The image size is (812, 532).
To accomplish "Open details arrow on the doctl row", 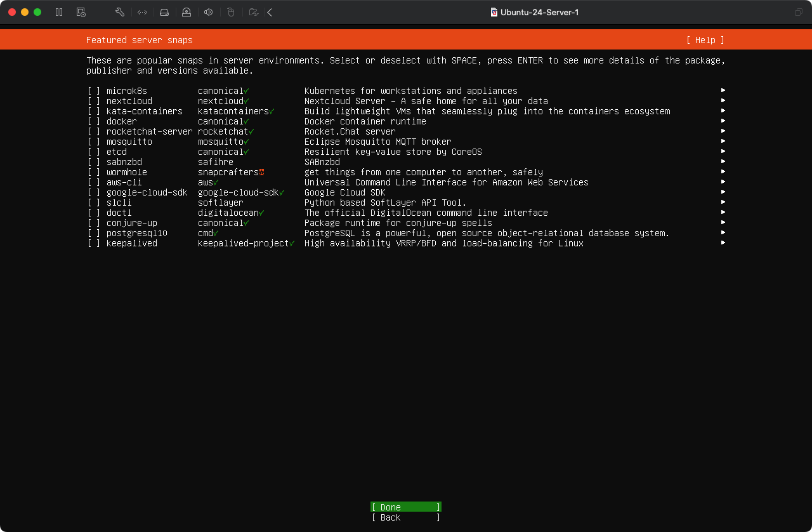I will click(x=723, y=212).
